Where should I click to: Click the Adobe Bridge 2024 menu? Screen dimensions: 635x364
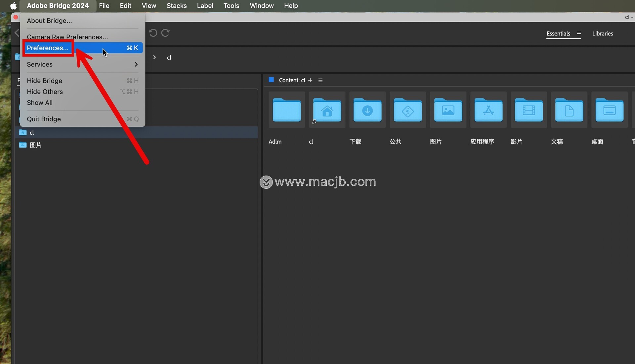coord(58,6)
